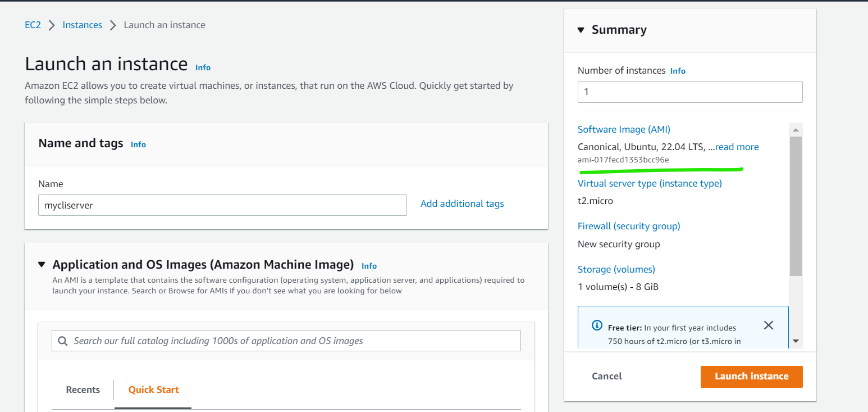Click the New security group text
The width and height of the screenshot is (868, 412).
click(619, 244)
